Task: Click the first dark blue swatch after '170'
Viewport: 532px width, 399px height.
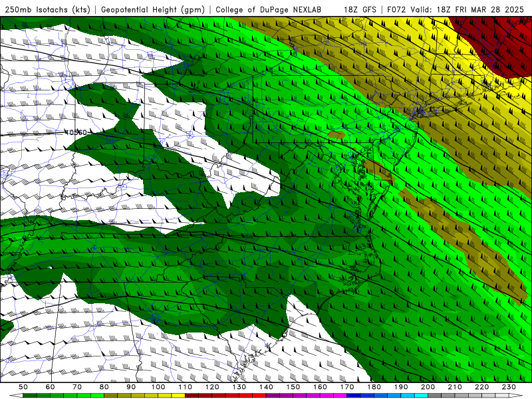Action: point(354,396)
